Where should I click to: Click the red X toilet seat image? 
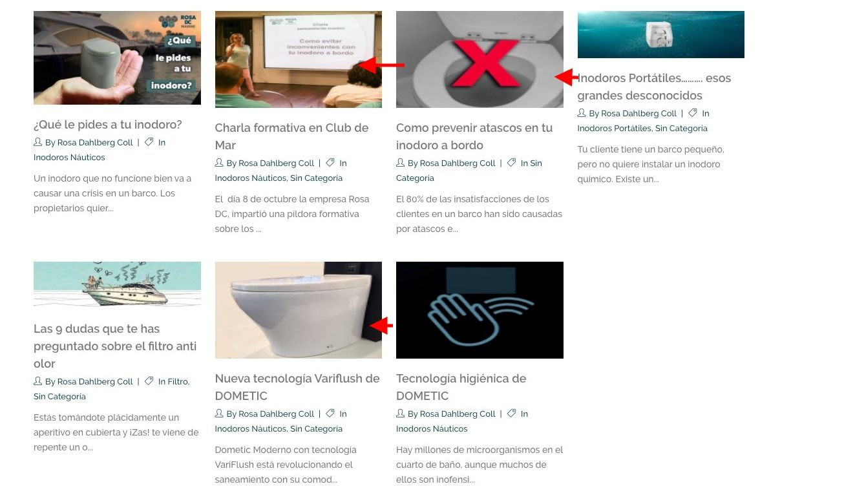pyautogui.click(x=480, y=59)
